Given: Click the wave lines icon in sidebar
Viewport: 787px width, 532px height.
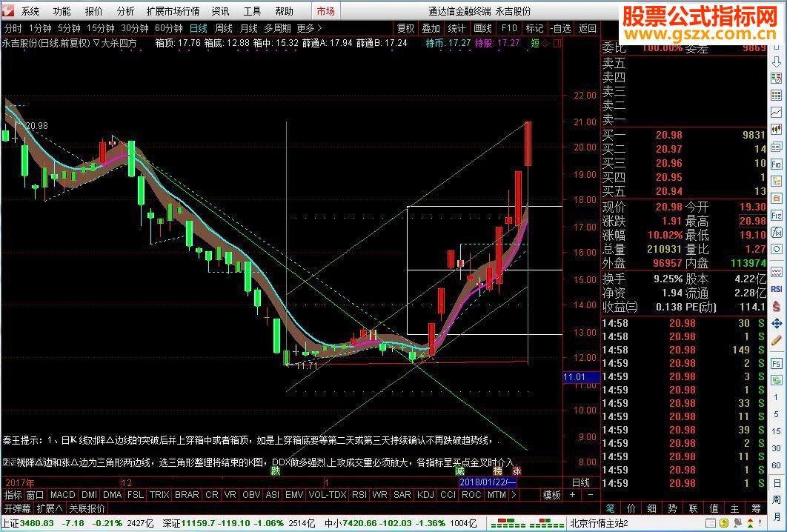Looking at the screenshot, I should pyautogui.click(x=777, y=273).
